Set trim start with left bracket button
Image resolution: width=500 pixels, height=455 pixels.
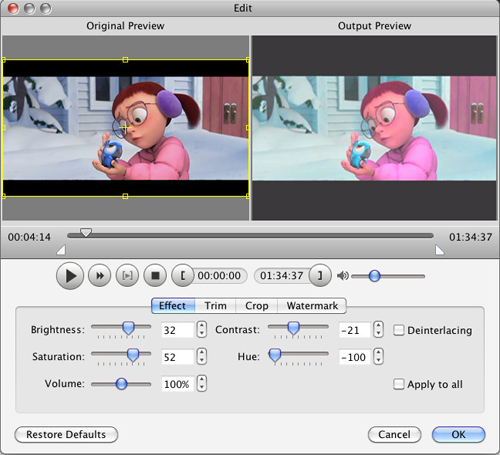pyautogui.click(x=182, y=276)
